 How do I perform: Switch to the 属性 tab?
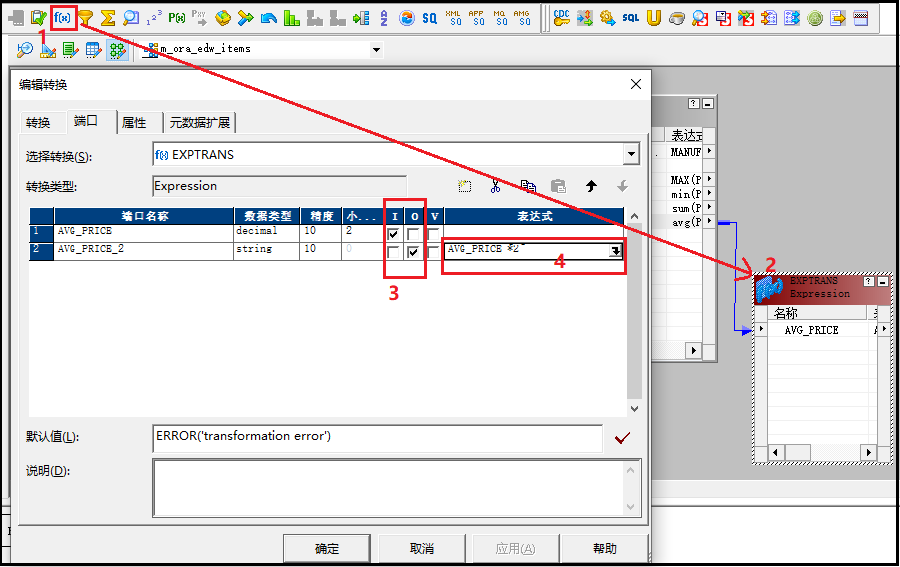(x=134, y=122)
